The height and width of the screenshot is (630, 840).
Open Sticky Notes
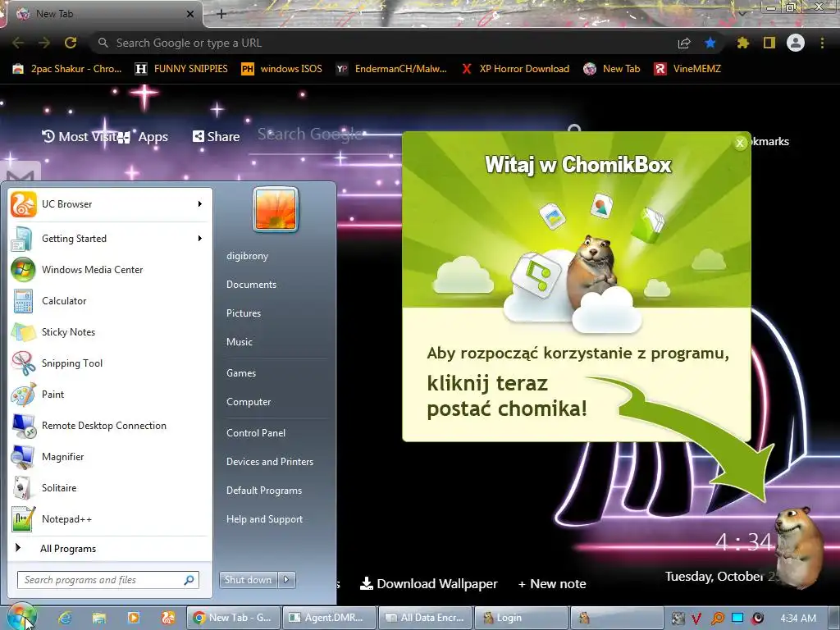click(109, 331)
